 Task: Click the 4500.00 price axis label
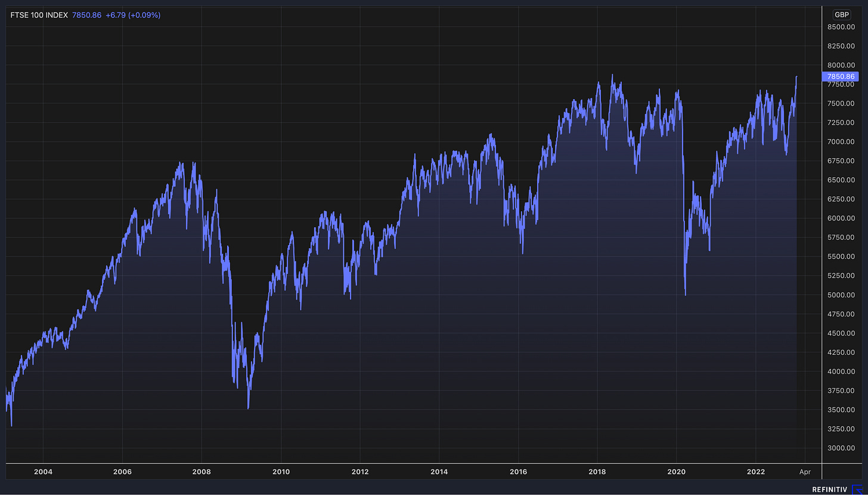pyautogui.click(x=841, y=333)
